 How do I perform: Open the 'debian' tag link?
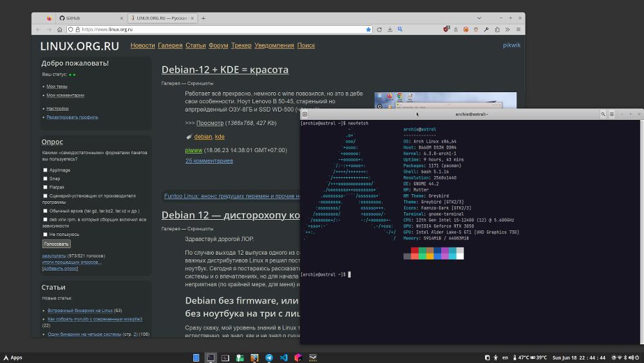click(203, 137)
